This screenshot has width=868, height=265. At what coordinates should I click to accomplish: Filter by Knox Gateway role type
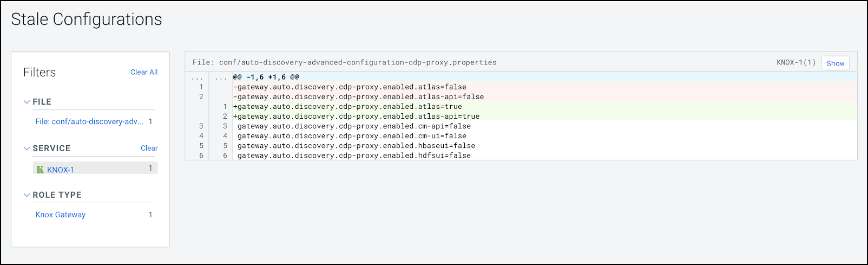61,215
